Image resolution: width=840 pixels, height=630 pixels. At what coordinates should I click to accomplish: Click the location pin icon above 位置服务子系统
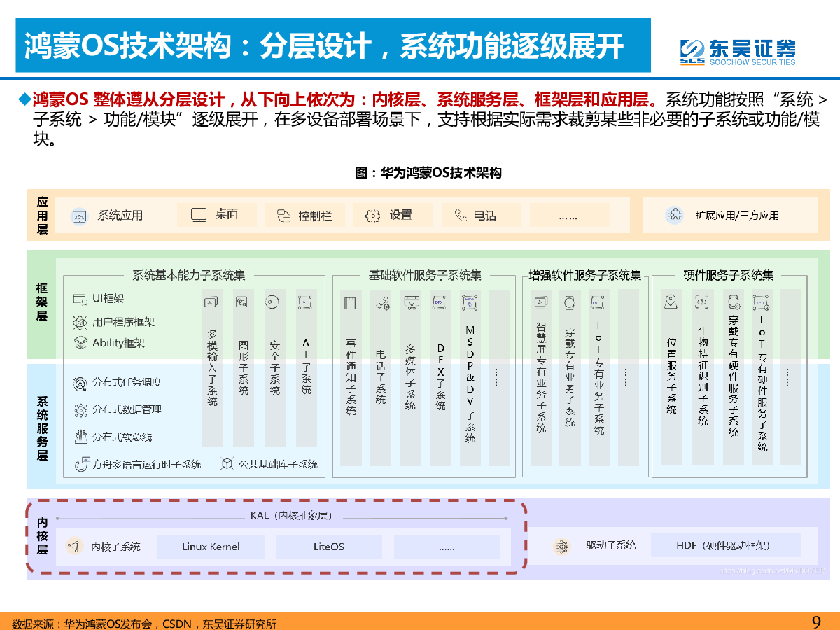click(671, 302)
